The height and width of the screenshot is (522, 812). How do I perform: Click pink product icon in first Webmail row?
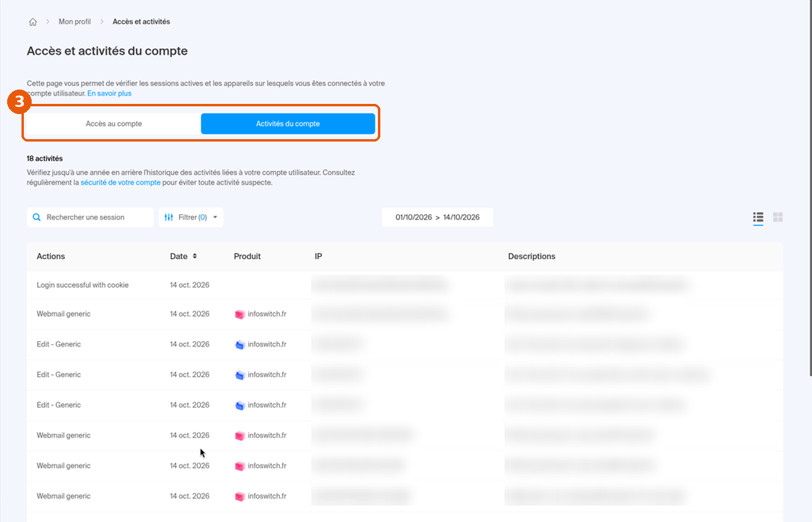240,314
